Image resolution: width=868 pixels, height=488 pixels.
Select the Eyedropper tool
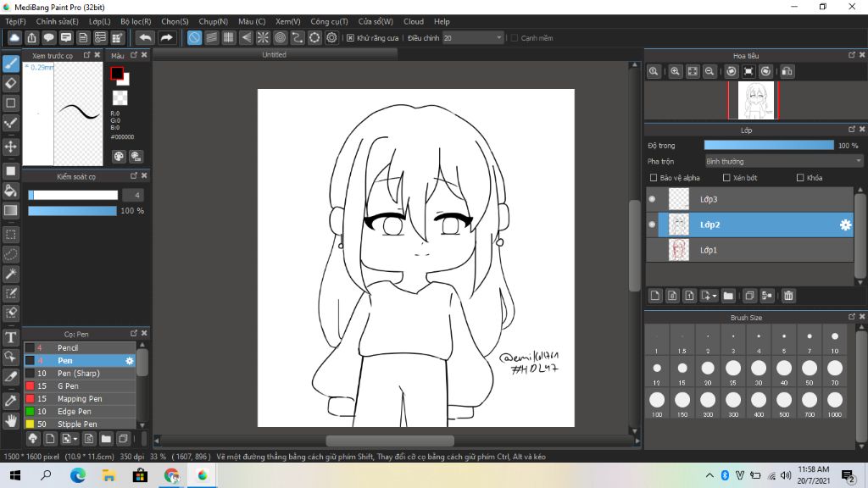11,401
